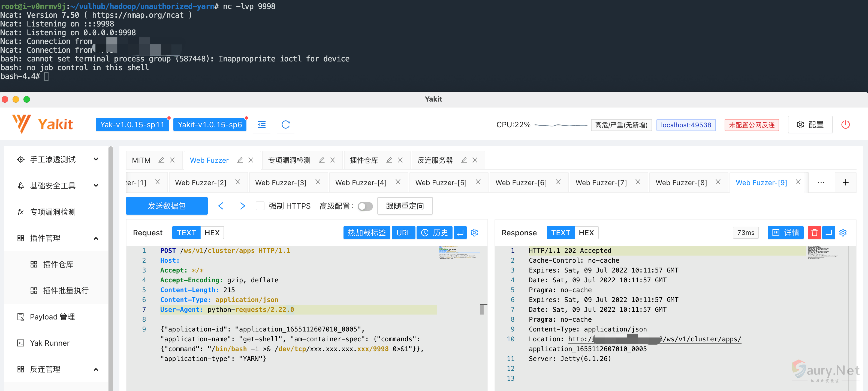Click the 发送数据包 send button
Image resolution: width=868 pixels, height=391 pixels.
click(x=167, y=206)
